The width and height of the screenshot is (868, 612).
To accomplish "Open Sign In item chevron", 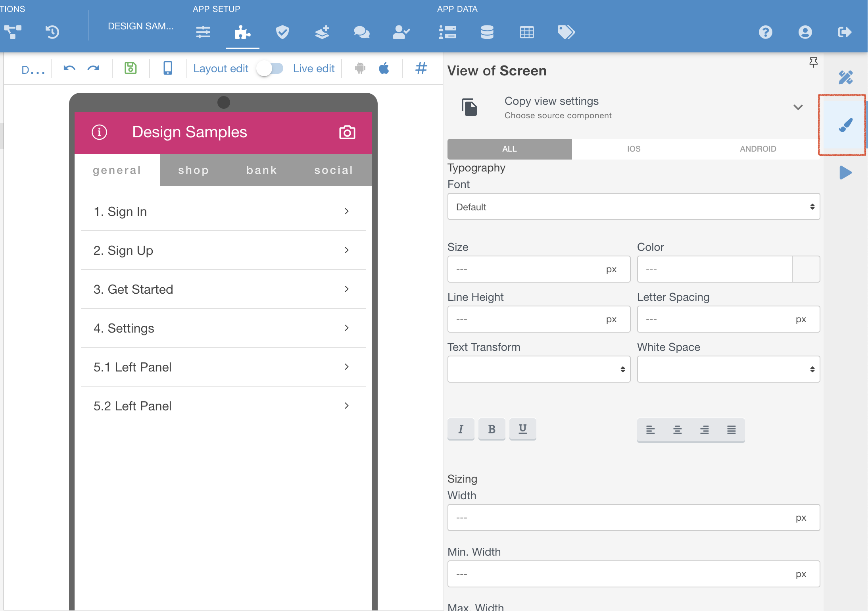I will (x=347, y=211).
